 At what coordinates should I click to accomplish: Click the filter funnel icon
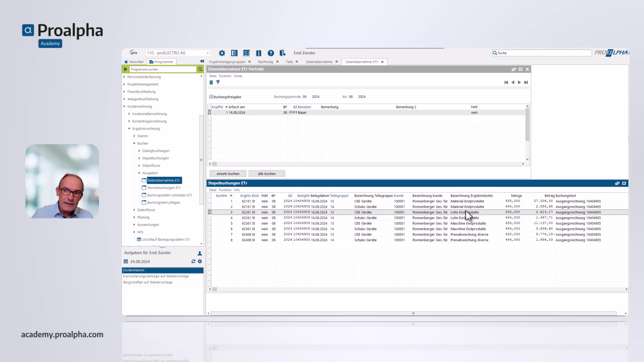[x=218, y=82]
